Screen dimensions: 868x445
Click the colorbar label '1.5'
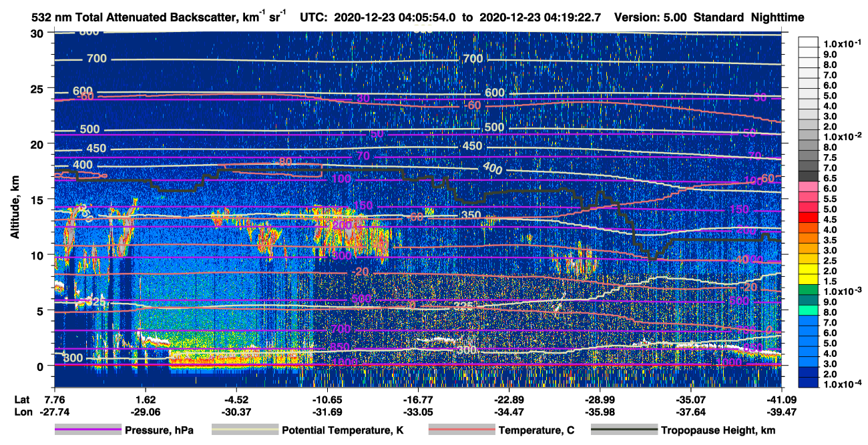831,282
